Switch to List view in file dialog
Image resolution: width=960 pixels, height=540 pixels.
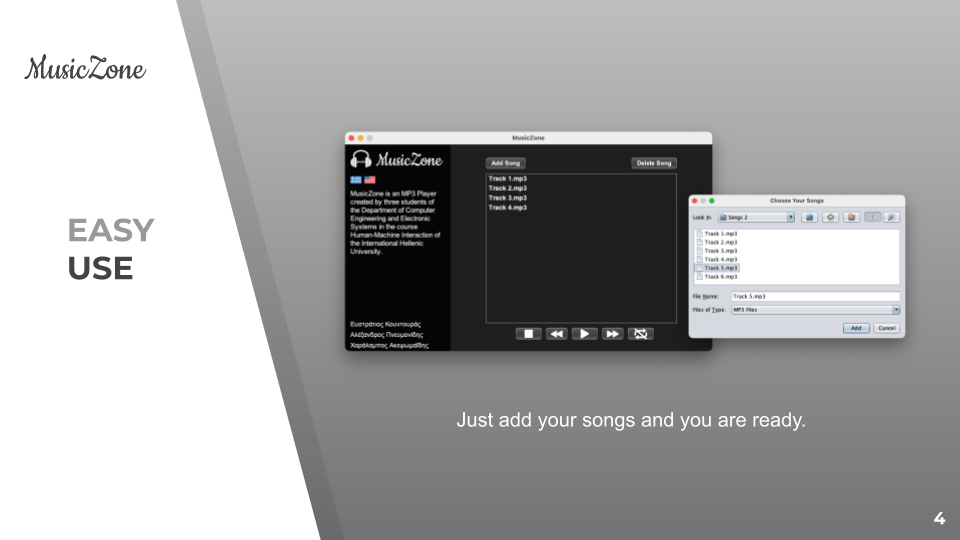[x=873, y=217]
